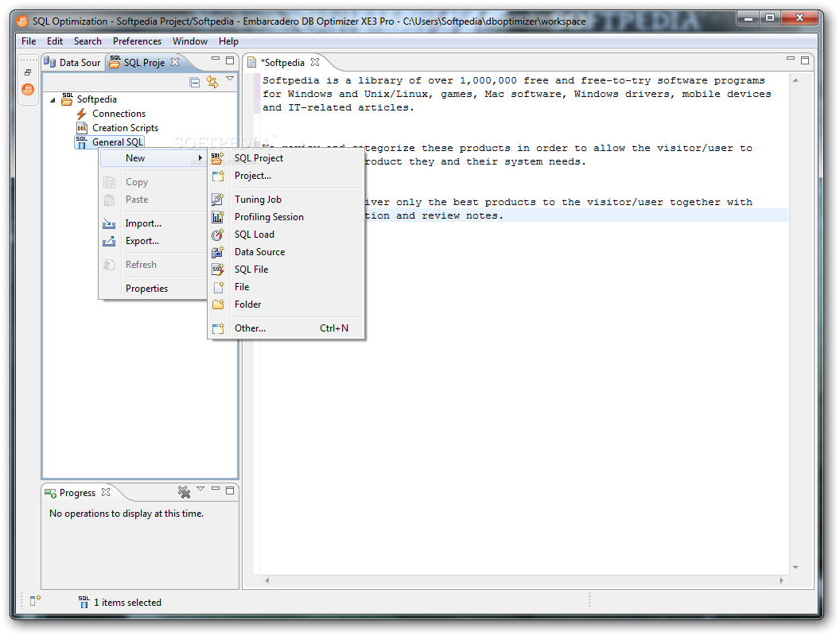840x636 pixels.
Task: Start a new Profiling Session
Action: [x=286, y=217]
